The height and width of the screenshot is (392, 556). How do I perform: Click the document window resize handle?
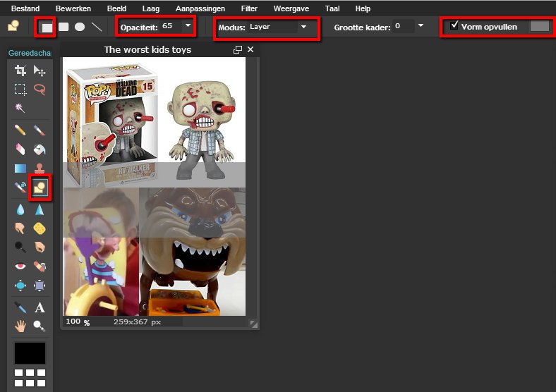point(253,324)
